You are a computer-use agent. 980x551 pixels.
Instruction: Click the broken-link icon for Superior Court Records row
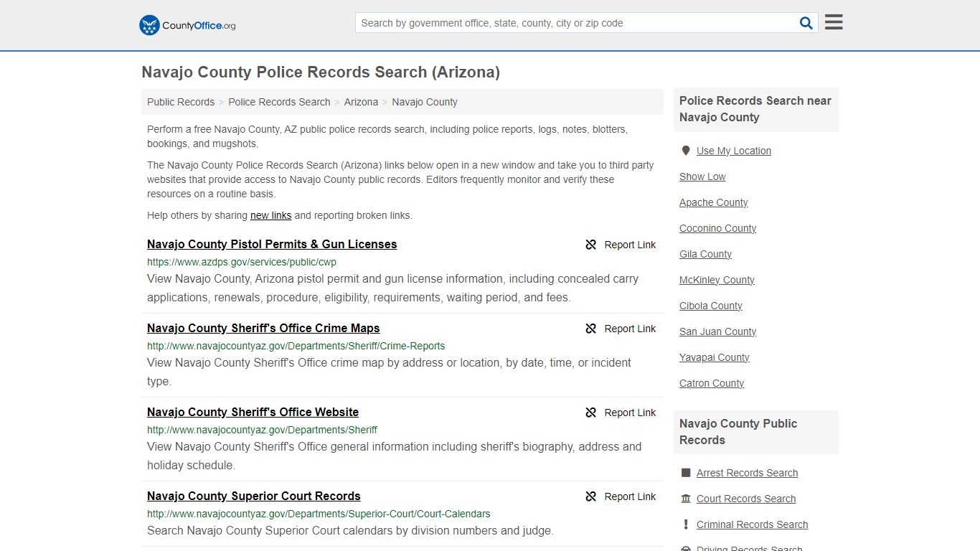point(591,496)
